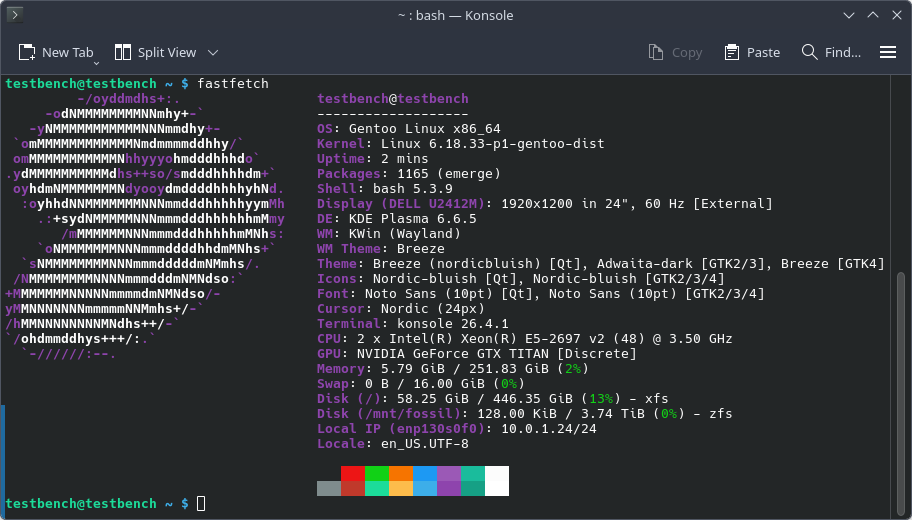
Task: Click the Split View button label
Action: [167, 52]
